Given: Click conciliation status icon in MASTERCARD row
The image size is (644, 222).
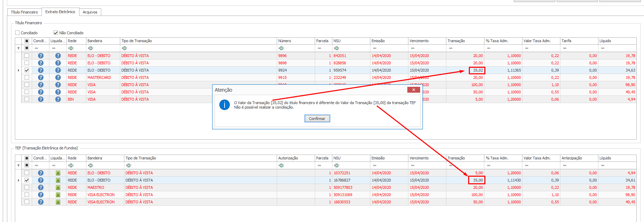Looking at the screenshot, I should [41, 77].
